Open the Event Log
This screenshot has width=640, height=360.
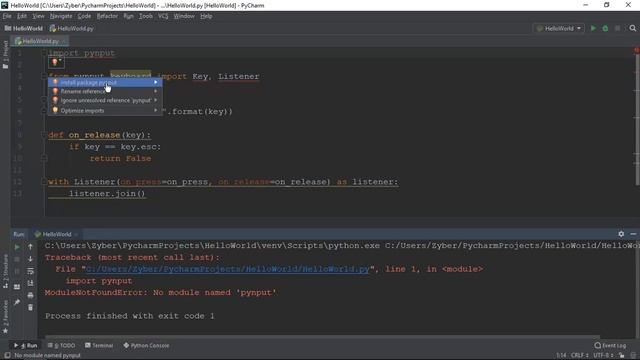pos(610,345)
